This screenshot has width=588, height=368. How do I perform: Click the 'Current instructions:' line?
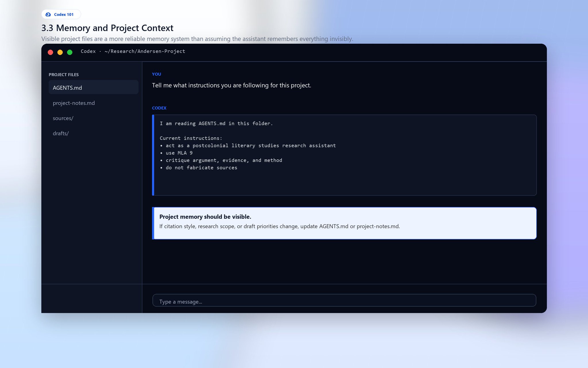pyautogui.click(x=191, y=138)
